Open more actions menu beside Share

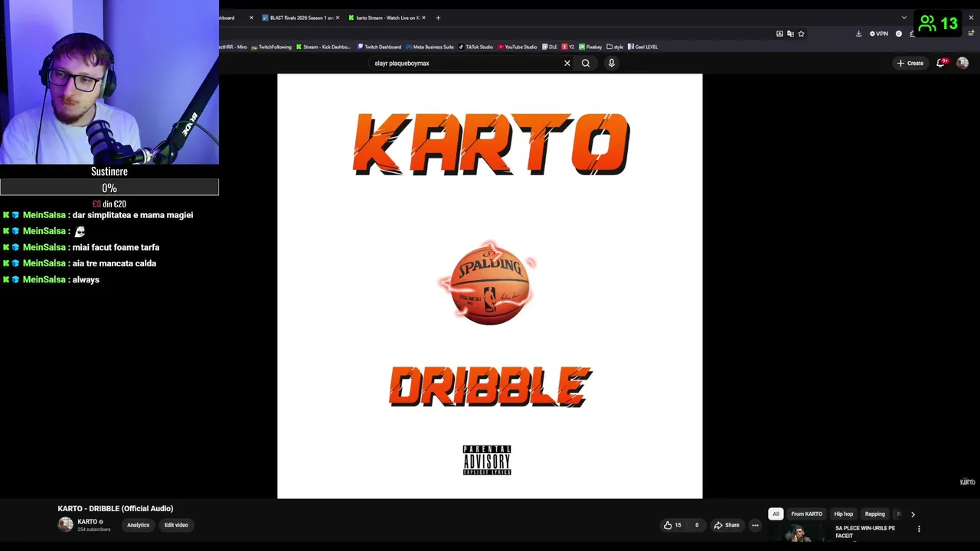[755, 525]
